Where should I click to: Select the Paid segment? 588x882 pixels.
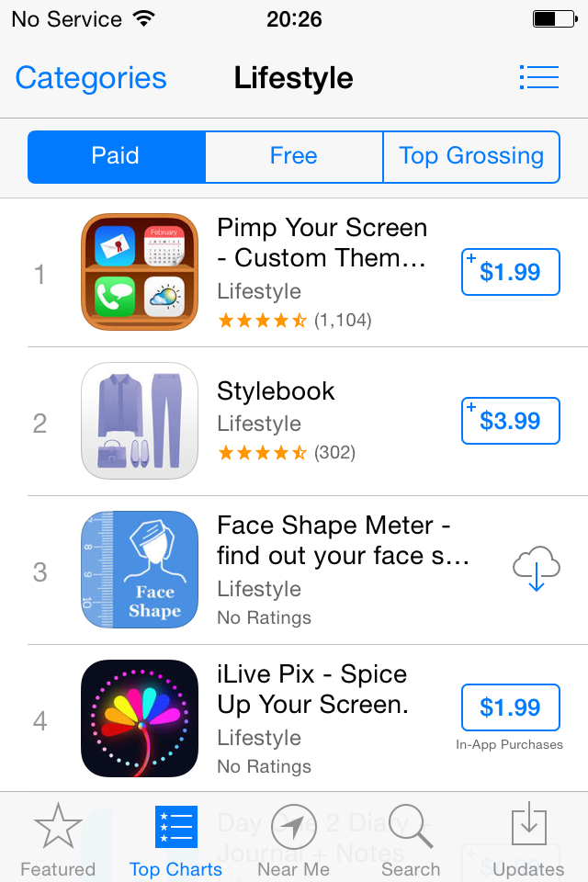tap(116, 156)
